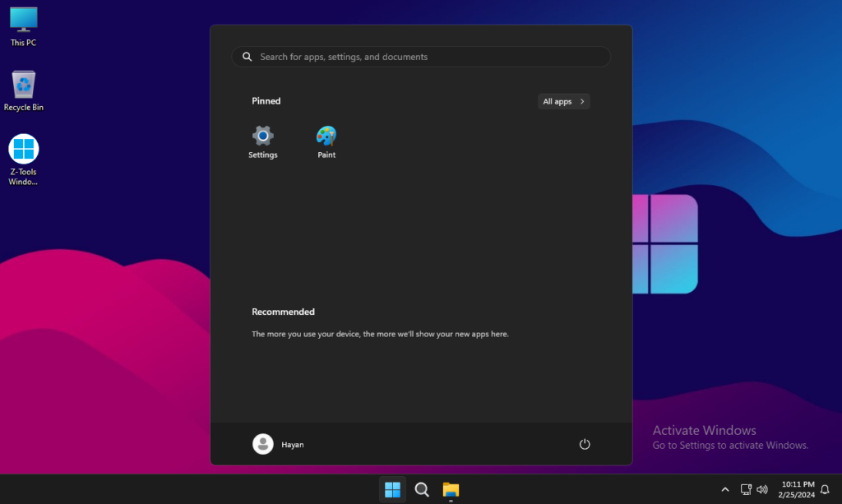Select the Z-Tools Windows desktop shortcut
This screenshot has height=504, width=842.
tap(23, 156)
